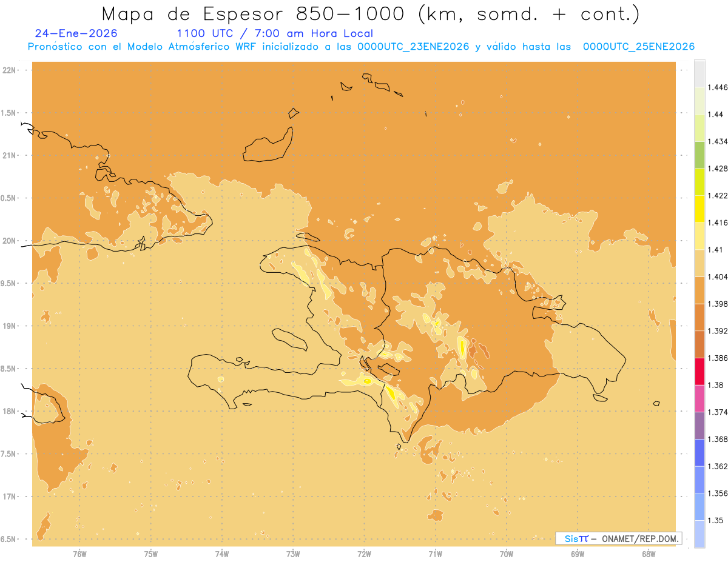
Task: Pick the gray legend band above 1.446
Action: click(x=699, y=73)
